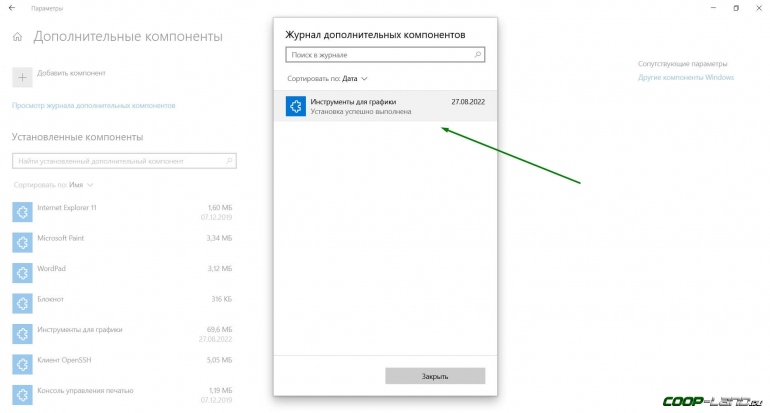Click the home icon beside Дополнительные компоненты
The height and width of the screenshot is (413, 770).
click(18, 37)
